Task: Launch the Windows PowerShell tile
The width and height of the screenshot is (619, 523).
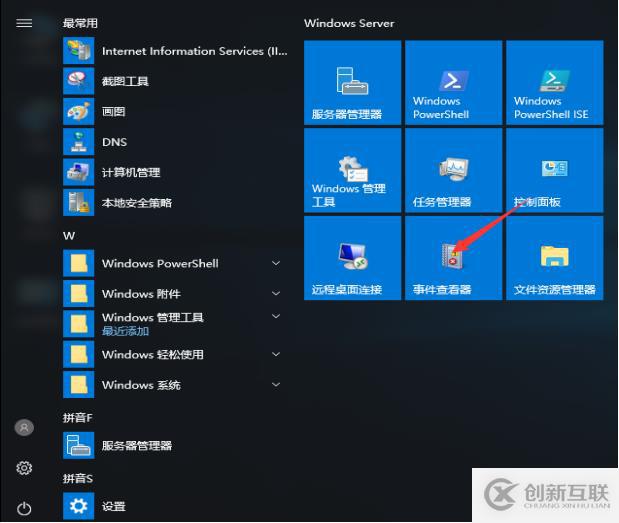Action: tap(454, 82)
